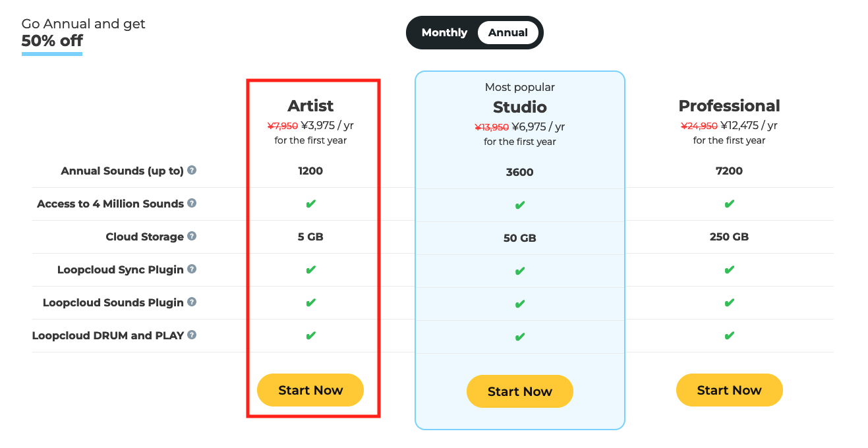This screenshot has height=448, width=868.
Task: Select the Annual billing option
Action: (x=507, y=33)
